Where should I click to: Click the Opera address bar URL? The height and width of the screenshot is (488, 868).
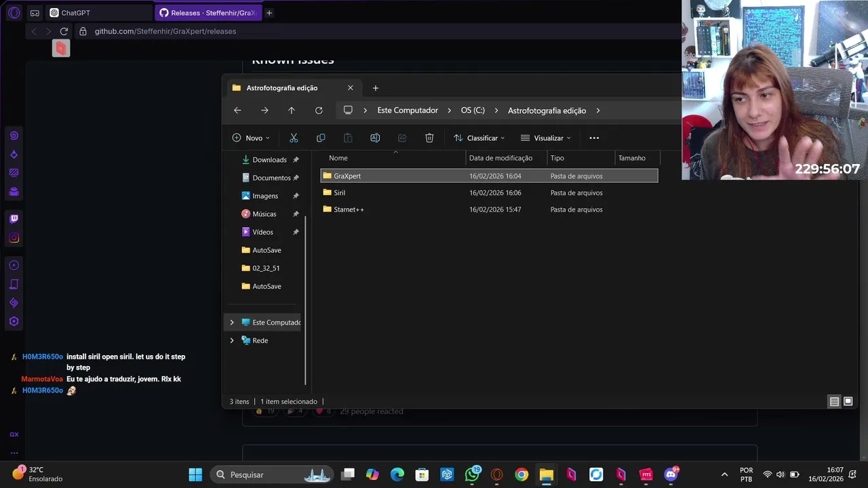(x=165, y=31)
